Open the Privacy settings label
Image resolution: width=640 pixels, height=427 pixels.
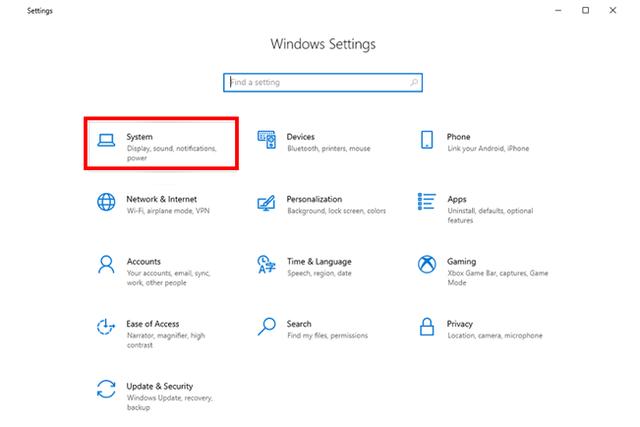coord(459,324)
